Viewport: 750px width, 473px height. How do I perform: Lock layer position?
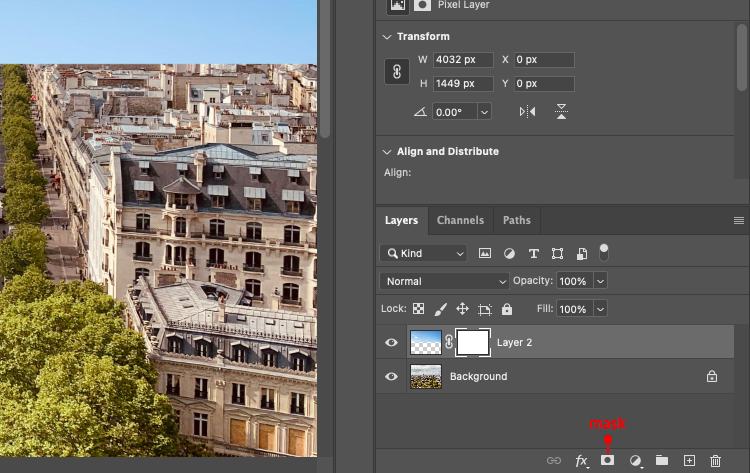(x=462, y=309)
